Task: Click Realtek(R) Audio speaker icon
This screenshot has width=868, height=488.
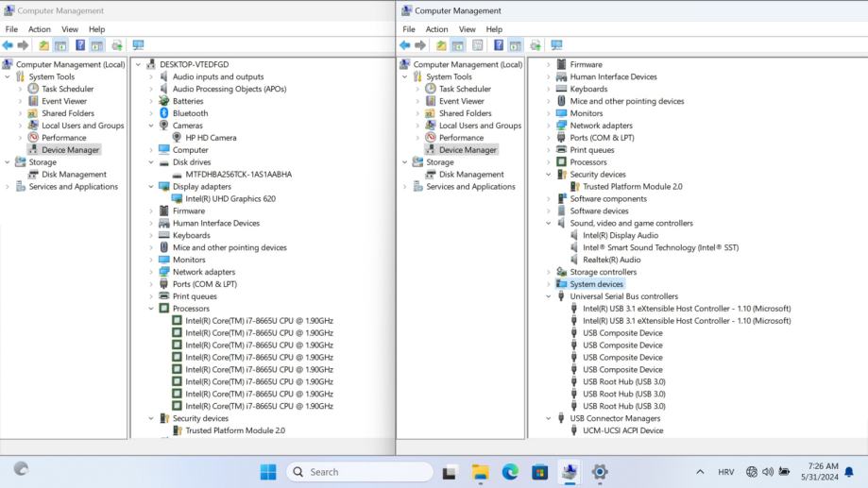Action: [574, 260]
